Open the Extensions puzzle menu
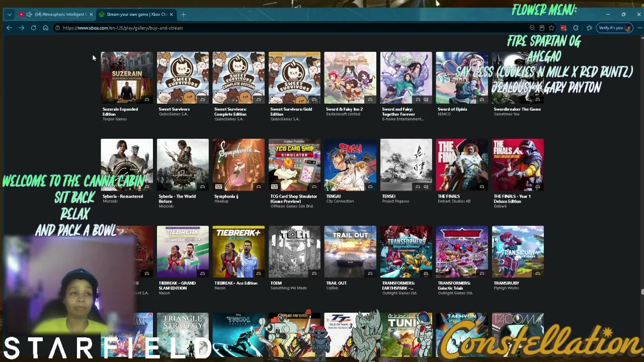The width and height of the screenshot is (644, 362). click(x=576, y=28)
